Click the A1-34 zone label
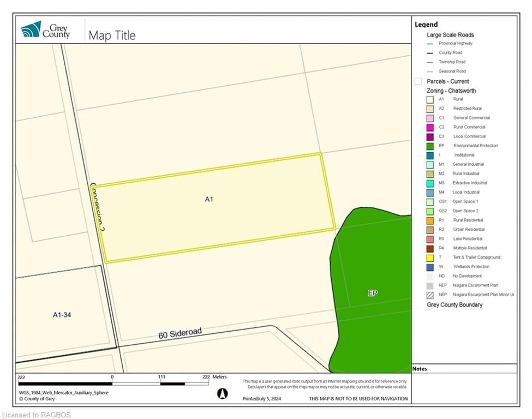 coord(62,315)
